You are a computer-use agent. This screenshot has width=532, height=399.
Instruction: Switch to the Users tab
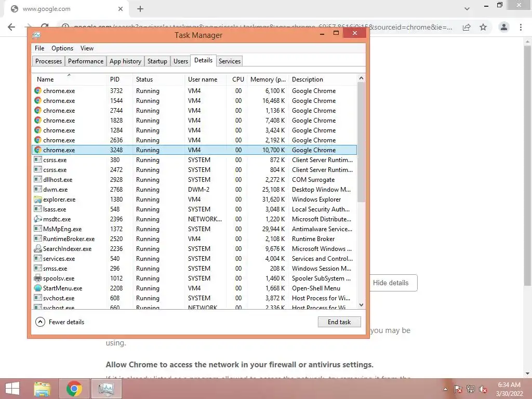180,61
